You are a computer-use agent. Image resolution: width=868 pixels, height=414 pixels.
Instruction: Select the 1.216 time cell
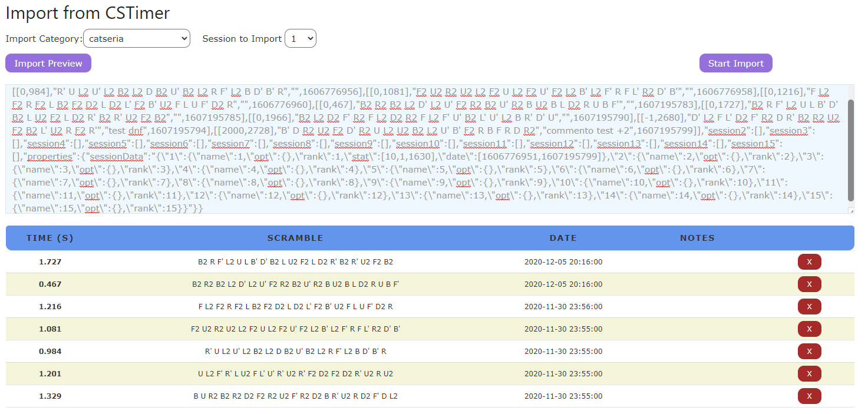click(50, 307)
